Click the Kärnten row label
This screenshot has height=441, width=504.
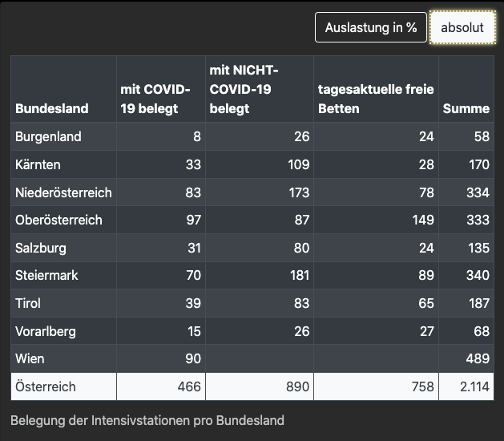click(38, 164)
